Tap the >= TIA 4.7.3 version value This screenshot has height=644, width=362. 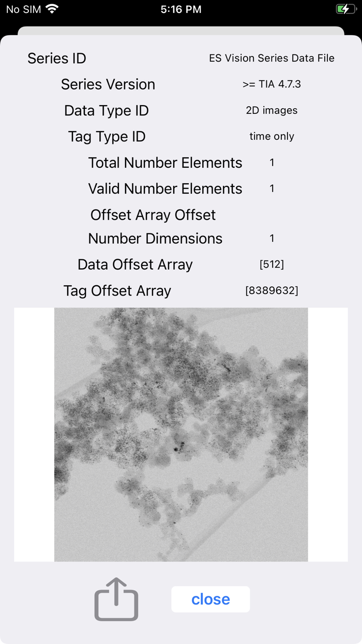[x=271, y=84]
